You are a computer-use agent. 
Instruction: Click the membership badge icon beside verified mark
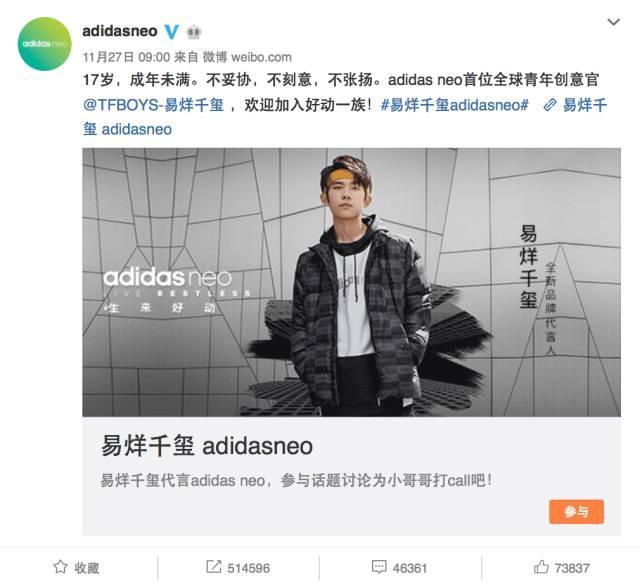pos(193,32)
